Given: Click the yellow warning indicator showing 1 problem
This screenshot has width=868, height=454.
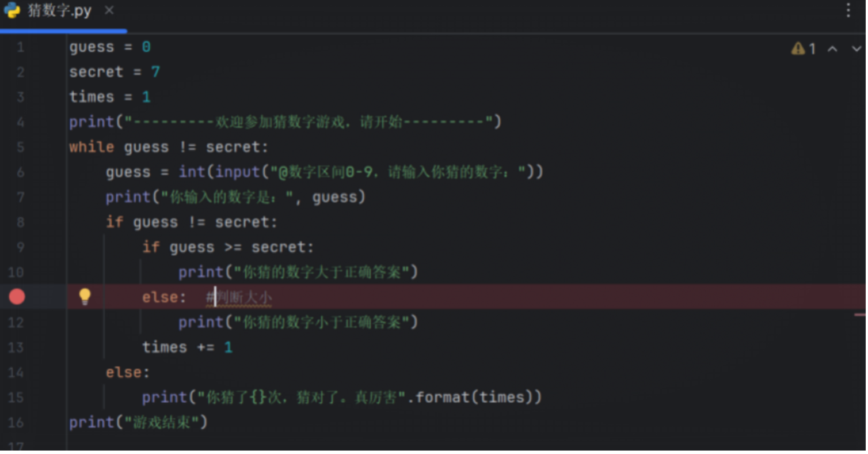Looking at the screenshot, I should tap(803, 49).
